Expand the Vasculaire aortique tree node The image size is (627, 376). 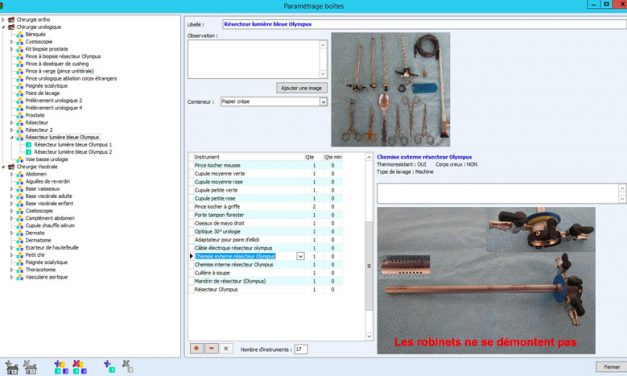coord(12,277)
